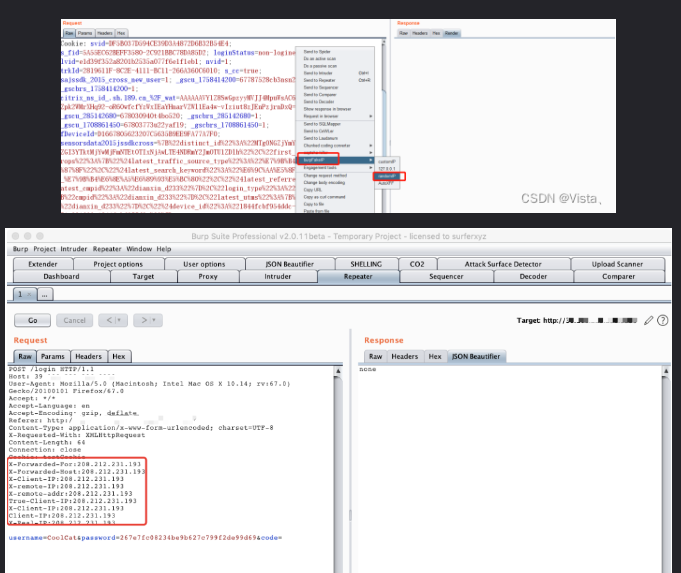Select Hex tab in lower window Request panel
The image size is (681, 573).
[x=119, y=356]
